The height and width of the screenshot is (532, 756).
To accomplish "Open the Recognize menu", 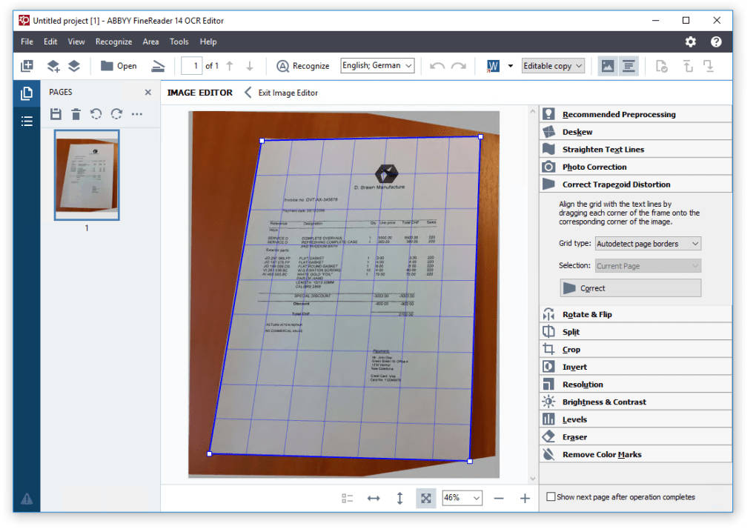I will (x=113, y=42).
